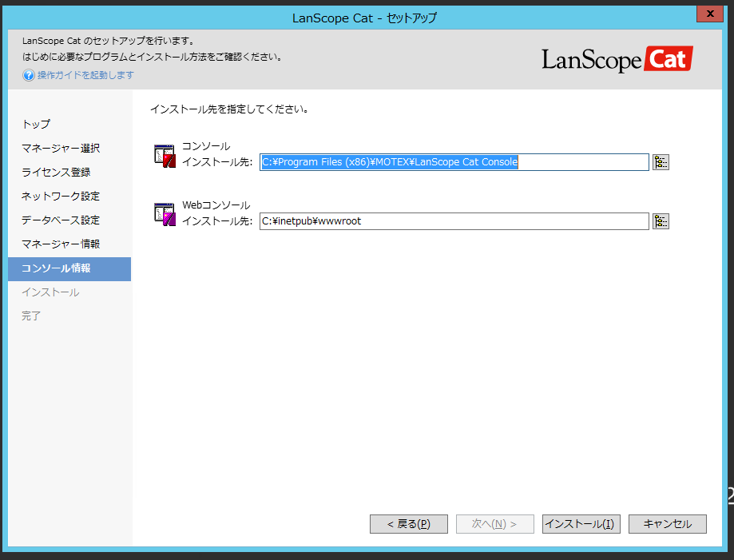Click the Webコンソール installation icon
This screenshot has width=734, height=560.
(x=165, y=213)
